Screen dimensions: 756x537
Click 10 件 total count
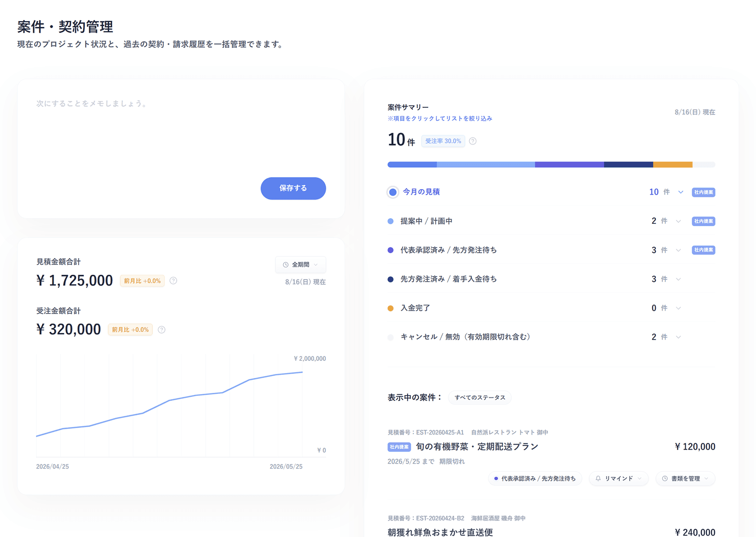401,140
